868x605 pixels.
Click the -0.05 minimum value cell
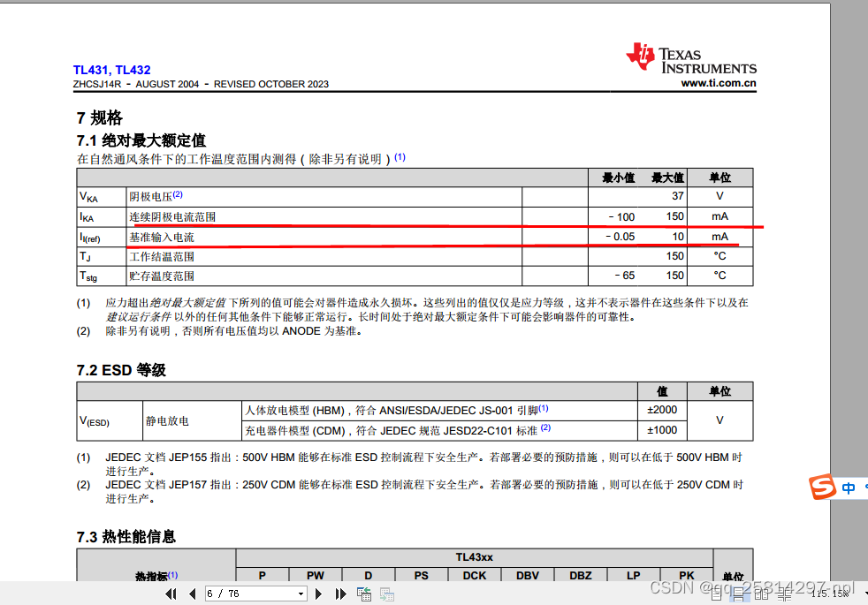(620, 237)
